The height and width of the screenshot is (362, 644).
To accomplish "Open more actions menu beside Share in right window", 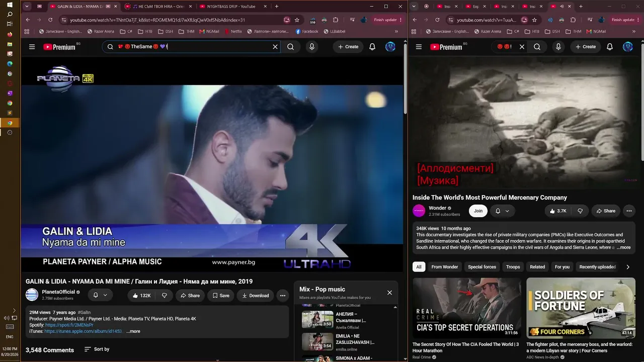I will (629, 211).
